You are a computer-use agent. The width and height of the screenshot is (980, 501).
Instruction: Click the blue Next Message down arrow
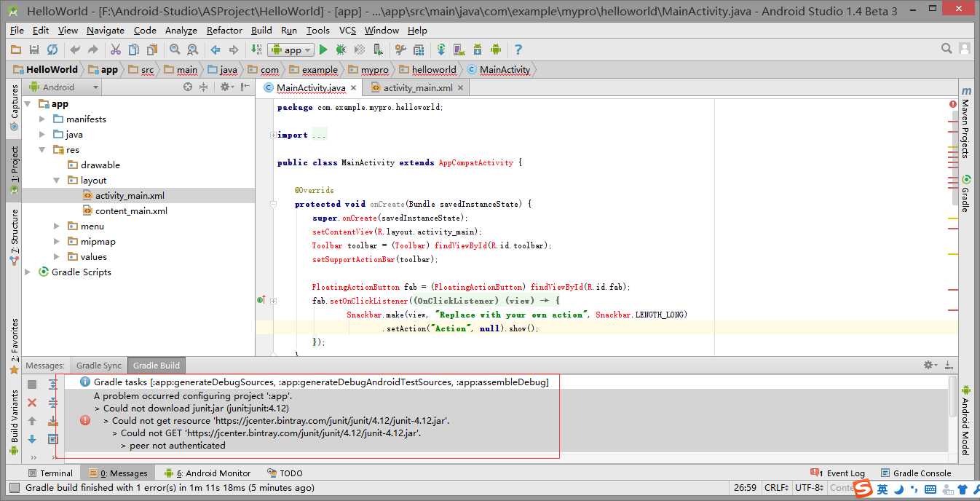(x=32, y=439)
